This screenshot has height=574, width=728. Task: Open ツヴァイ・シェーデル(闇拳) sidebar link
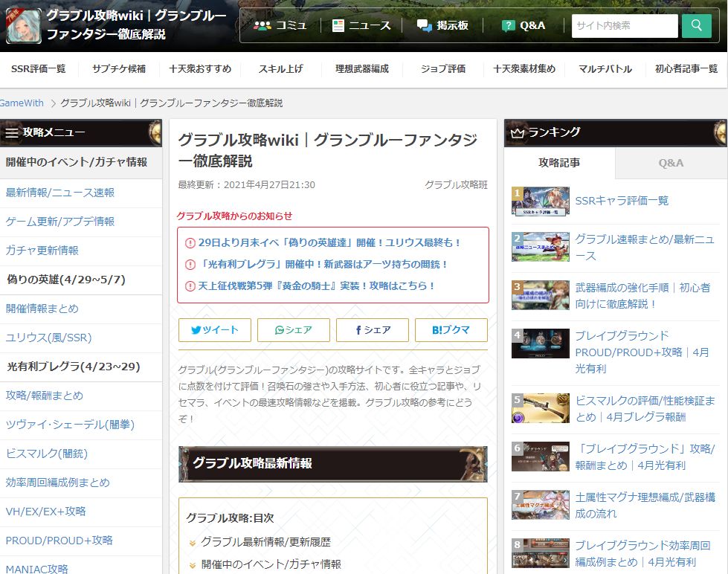70,425
